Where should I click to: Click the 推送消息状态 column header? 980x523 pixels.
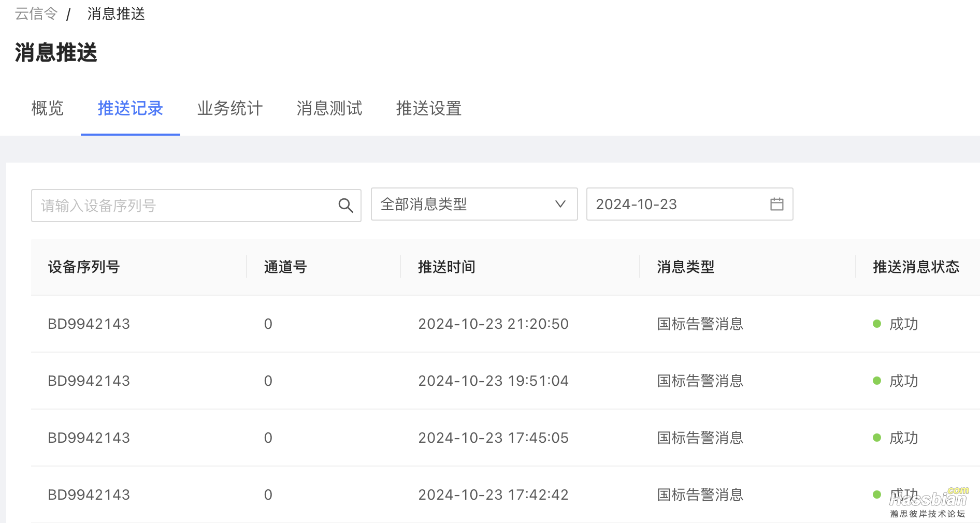point(916,267)
